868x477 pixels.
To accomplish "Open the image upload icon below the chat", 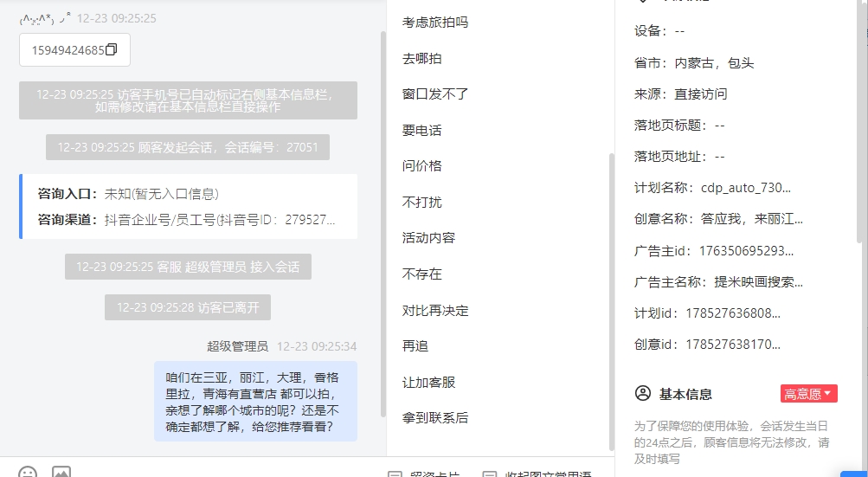I will pos(61,473).
